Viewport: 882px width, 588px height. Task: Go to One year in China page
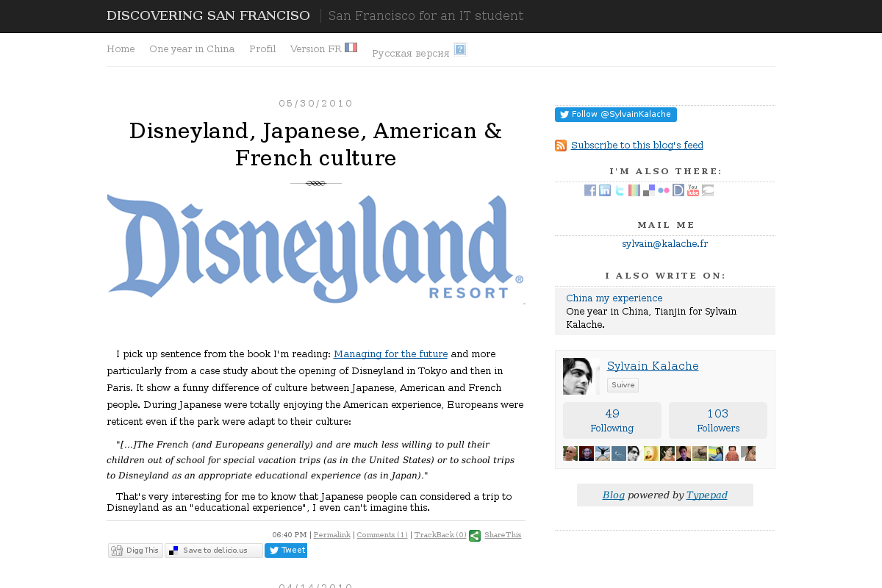click(x=192, y=49)
